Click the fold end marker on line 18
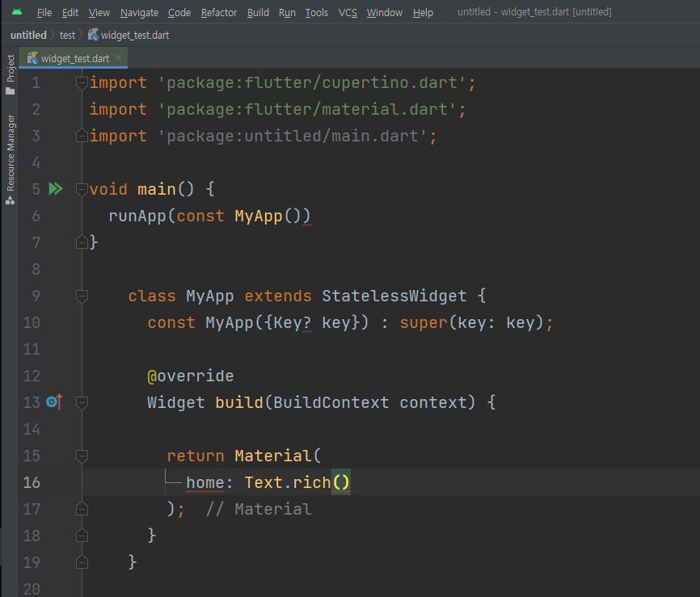The width and height of the screenshot is (700, 597). (82, 536)
